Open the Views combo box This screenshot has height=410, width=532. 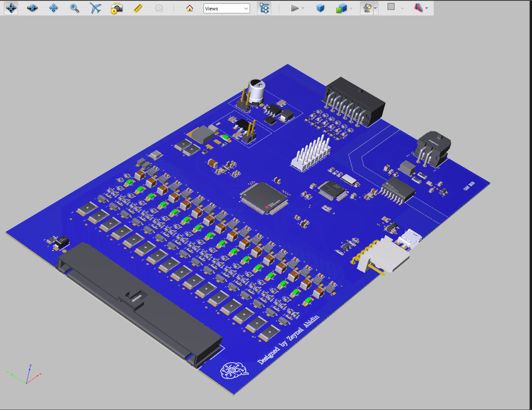[227, 9]
